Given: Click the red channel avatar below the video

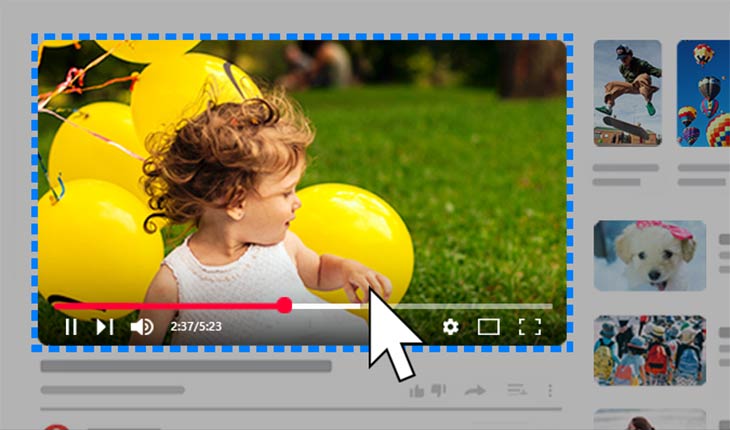Looking at the screenshot, I should pyautogui.click(x=56, y=426).
